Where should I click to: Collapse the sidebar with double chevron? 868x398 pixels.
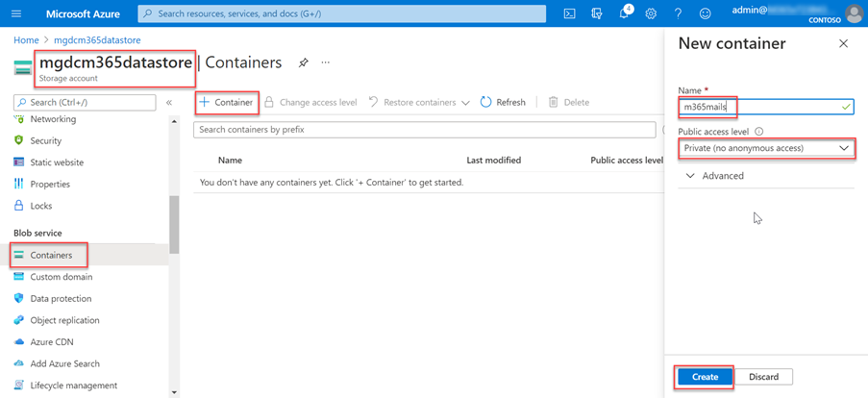coord(169,102)
